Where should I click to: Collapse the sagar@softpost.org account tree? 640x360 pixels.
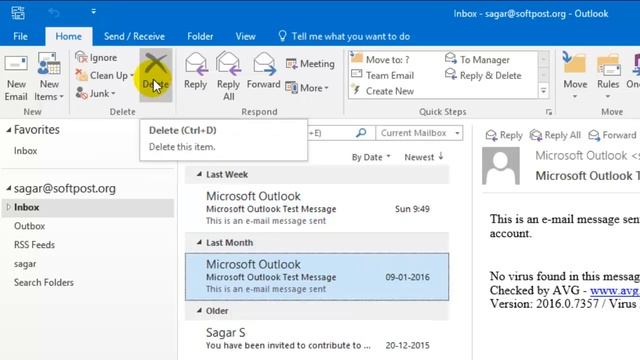[x=9, y=189]
